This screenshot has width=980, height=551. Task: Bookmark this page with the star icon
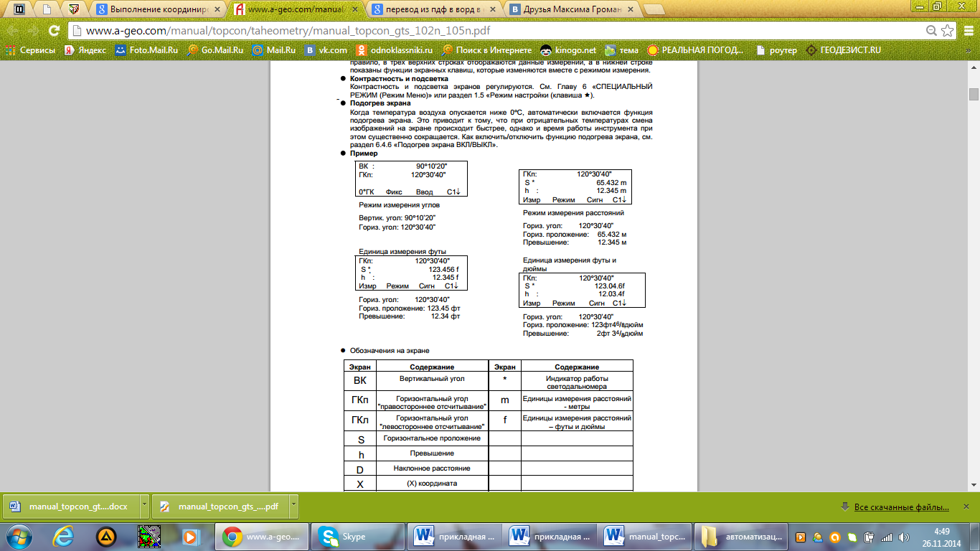(x=947, y=31)
